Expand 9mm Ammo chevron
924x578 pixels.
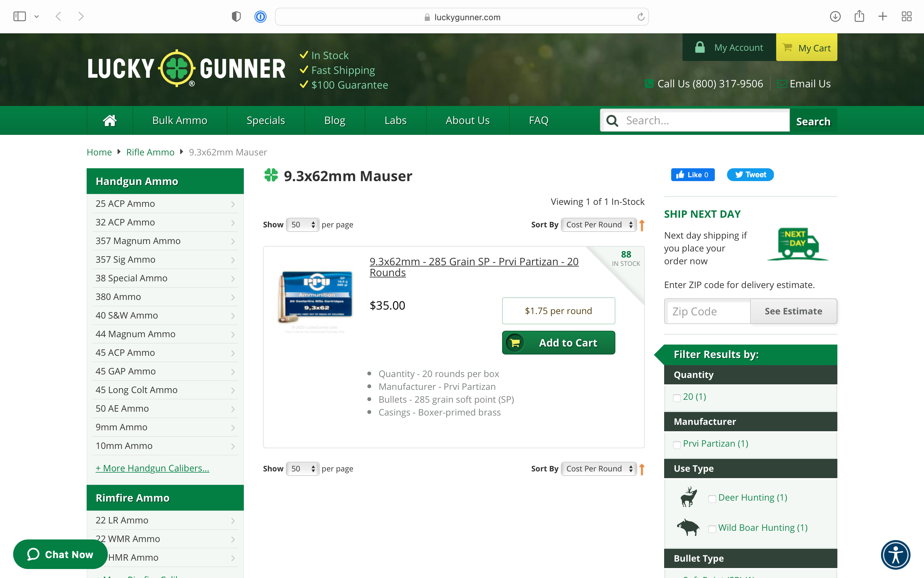(233, 428)
